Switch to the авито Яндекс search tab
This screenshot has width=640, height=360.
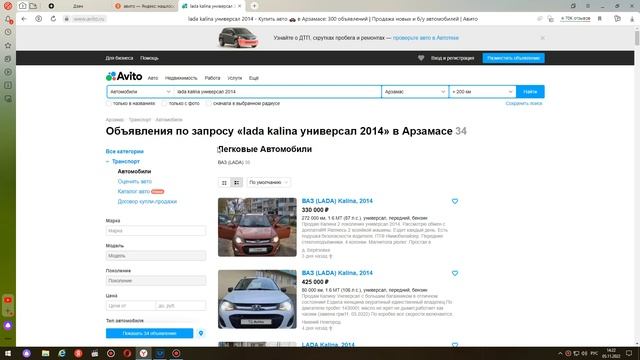click(x=146, y=6)
